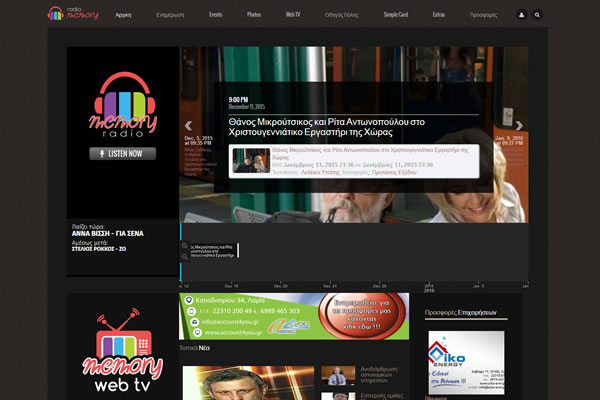Open the Simple Card menu item

point(396,15)
